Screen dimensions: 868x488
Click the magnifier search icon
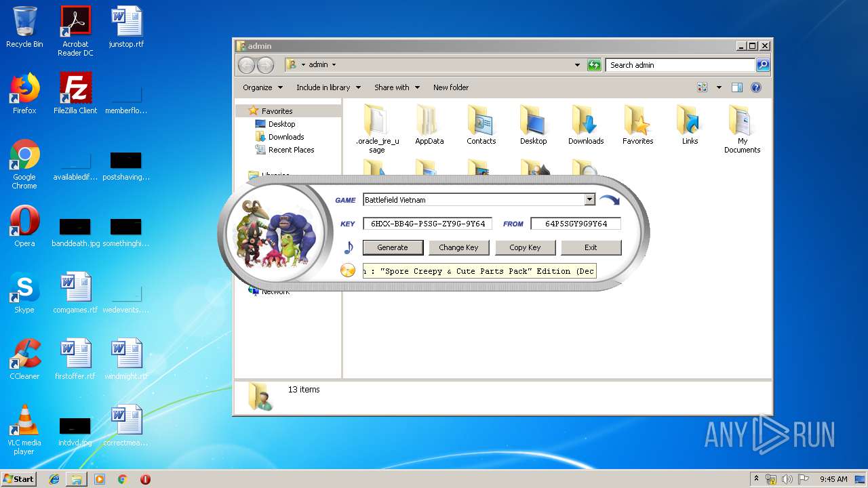click(x=763, y=65)
